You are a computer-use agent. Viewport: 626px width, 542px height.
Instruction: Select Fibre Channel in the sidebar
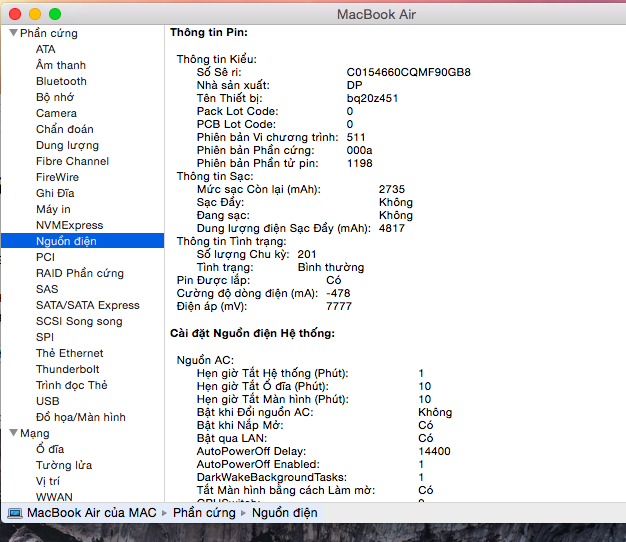(x=72, y=161)
